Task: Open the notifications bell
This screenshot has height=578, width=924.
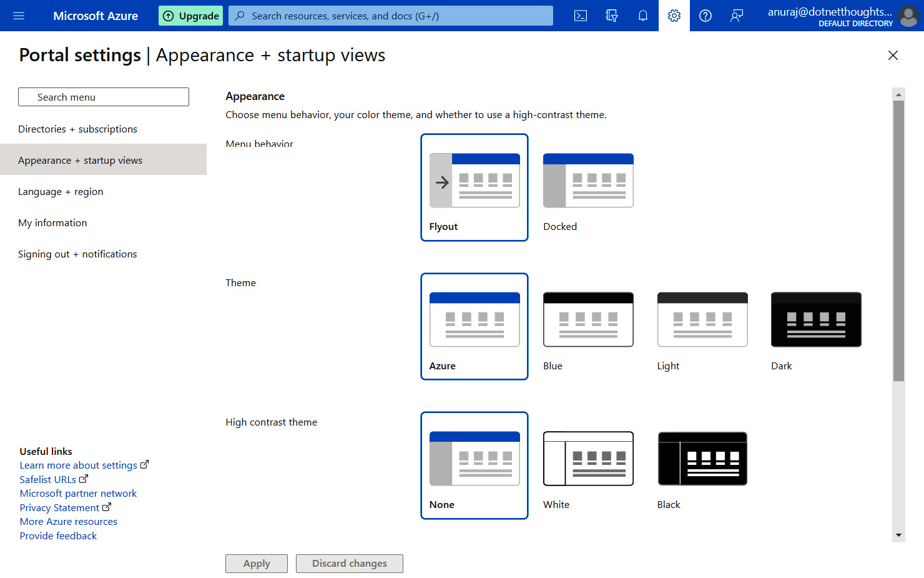Action: click(643, 16)
